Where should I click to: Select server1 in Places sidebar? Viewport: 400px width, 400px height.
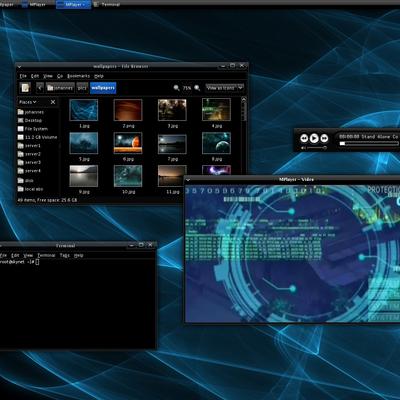[x=29, y=146]
